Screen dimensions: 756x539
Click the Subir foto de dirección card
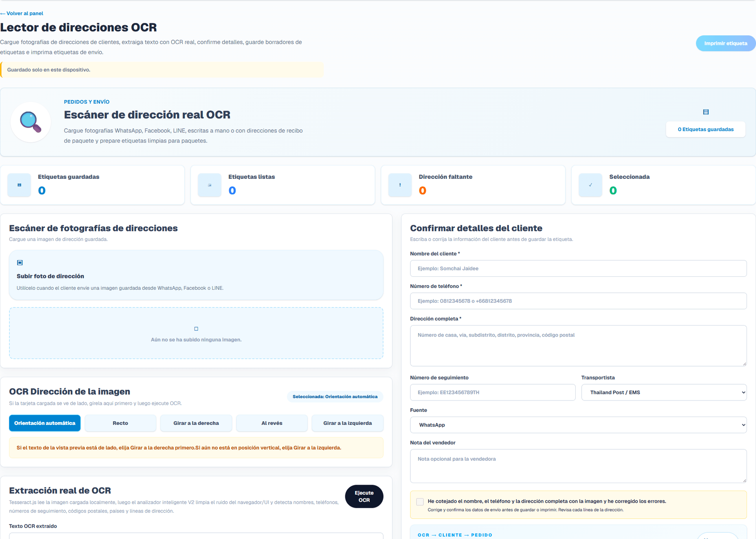pyautogui.click(x=196, y=275)
